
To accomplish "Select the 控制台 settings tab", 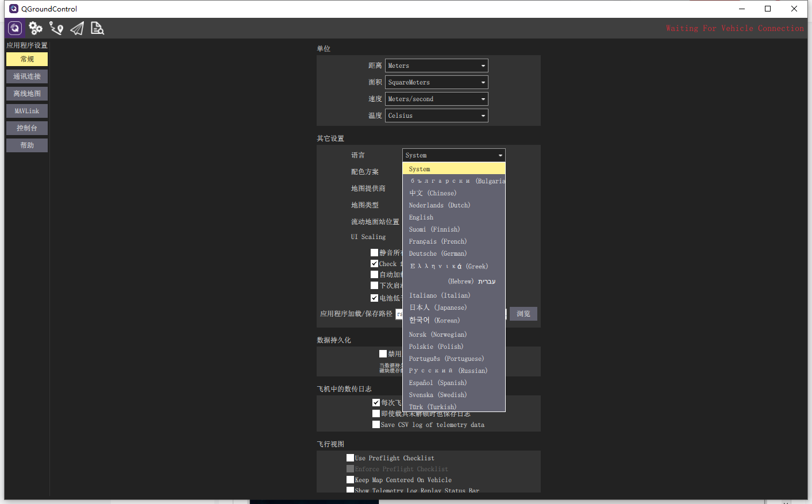I will [x=27, y=128].
